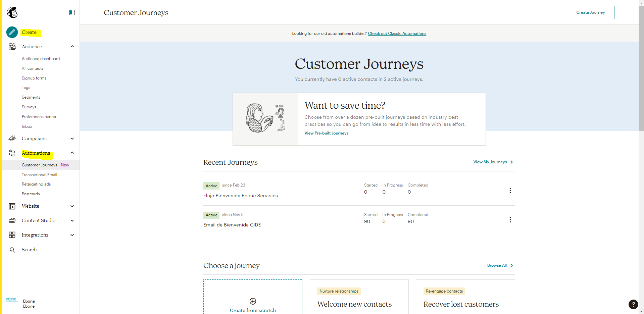The height and width of the screenshot is (314, 644).
Task: Open the Check out Classic Automations link
Action: coord(397,33)
